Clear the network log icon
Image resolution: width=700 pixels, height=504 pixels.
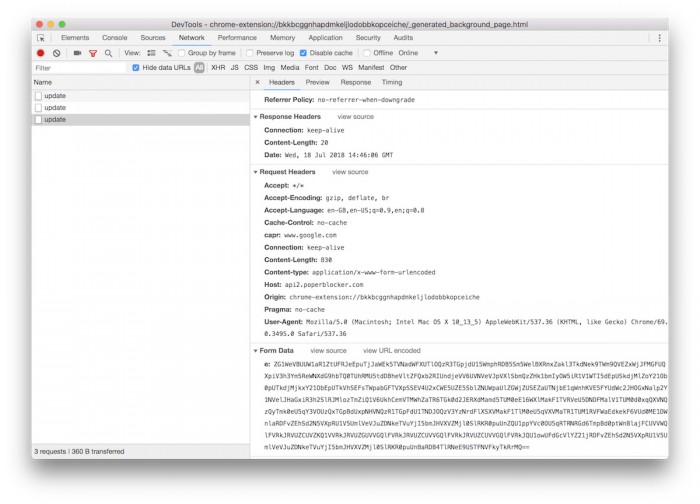tap(57, 53)
